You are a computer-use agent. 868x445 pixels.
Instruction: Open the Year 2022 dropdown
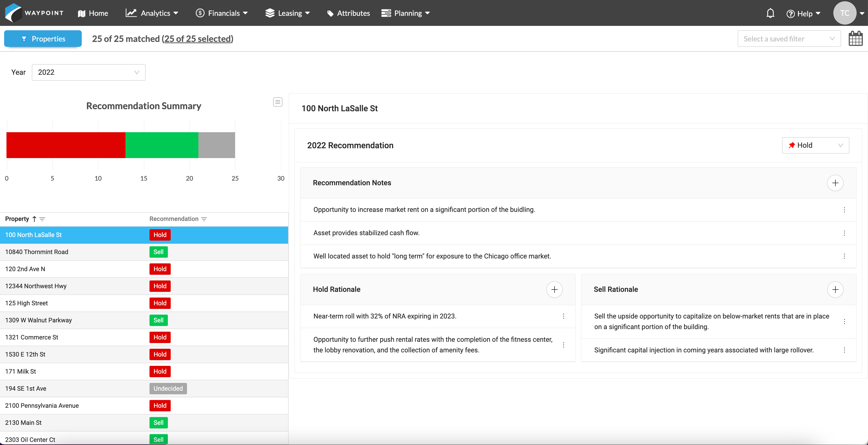pyautogui.click(x=89, y=72)
